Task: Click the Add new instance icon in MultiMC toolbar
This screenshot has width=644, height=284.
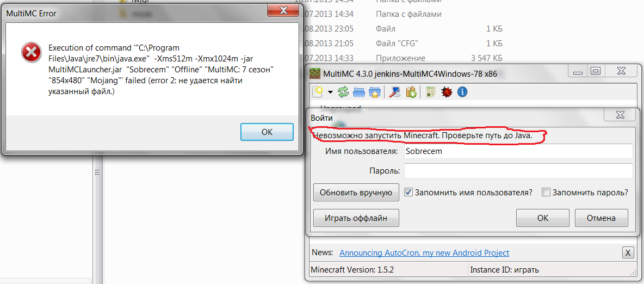Action: (318, 92)
